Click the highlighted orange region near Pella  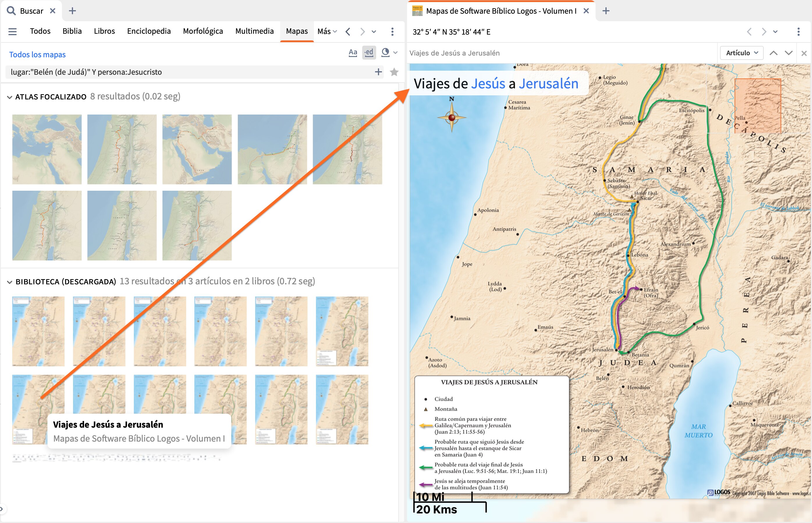(x=758, y=106)
